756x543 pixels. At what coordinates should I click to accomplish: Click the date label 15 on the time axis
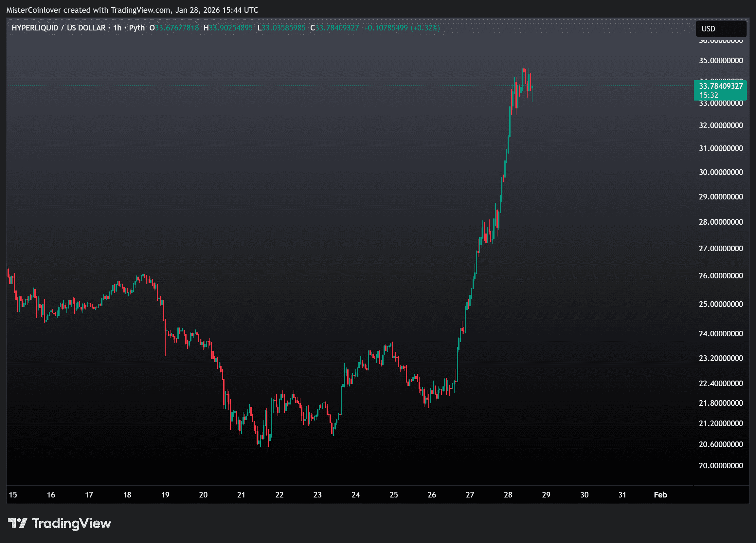click(13, 495)
